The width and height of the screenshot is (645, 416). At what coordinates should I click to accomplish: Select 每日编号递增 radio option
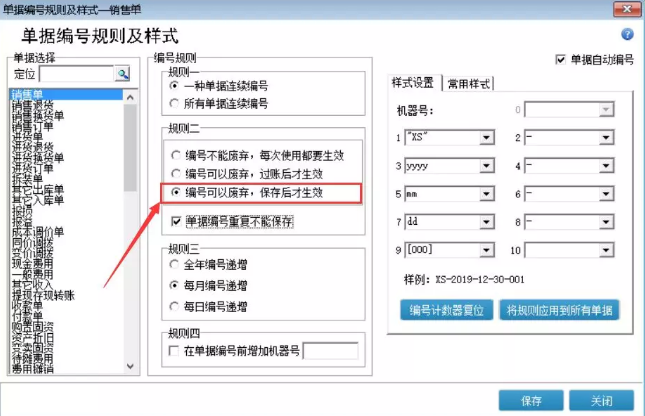coord(174,306)
